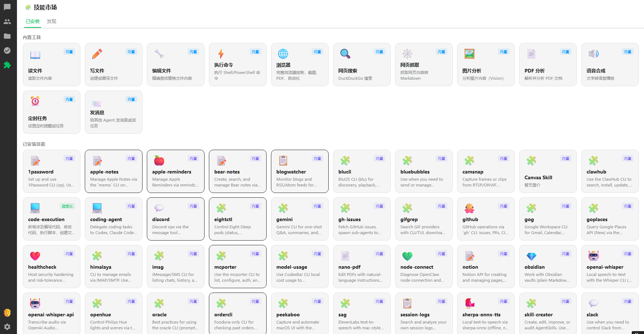Click the envelope icon of 发消息

[x=96, y=104]
